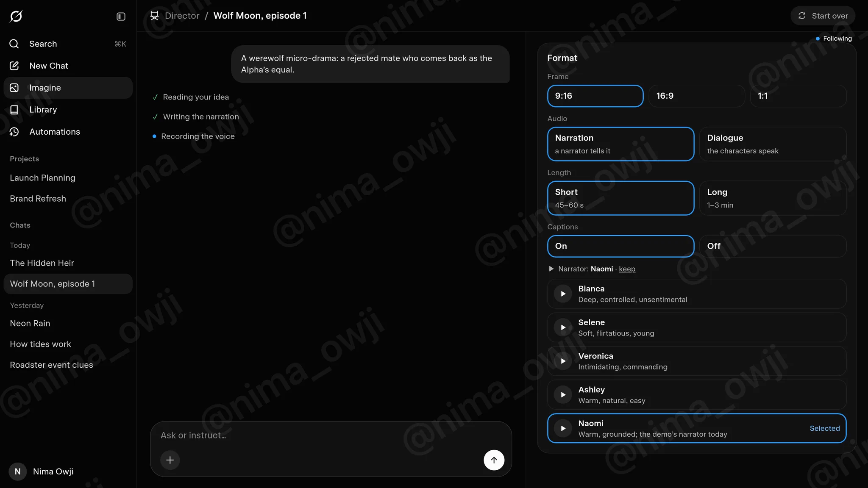Select the 1:1 frame option

pyautogui.click(x=798, y=96)
